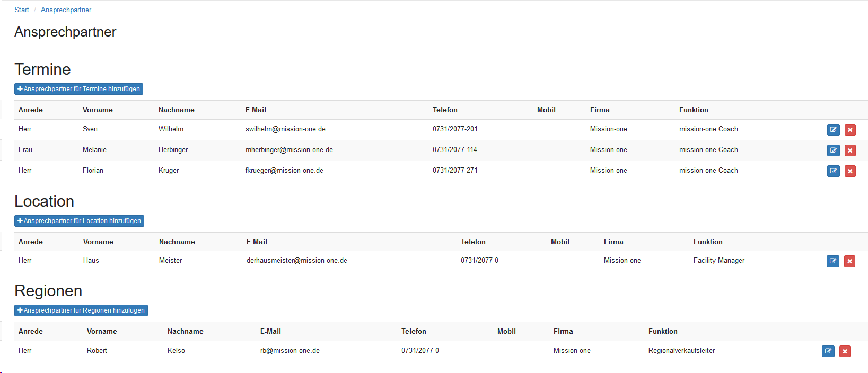Delete Florian Krüger's contact entry
This screenshot has width=868, height=373.
click(850, 171)
